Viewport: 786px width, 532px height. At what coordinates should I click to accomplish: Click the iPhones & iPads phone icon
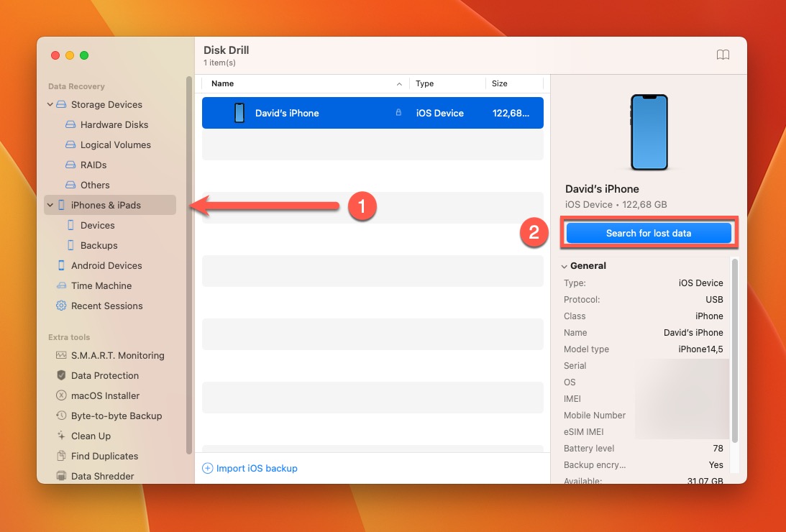coord(61,205)
